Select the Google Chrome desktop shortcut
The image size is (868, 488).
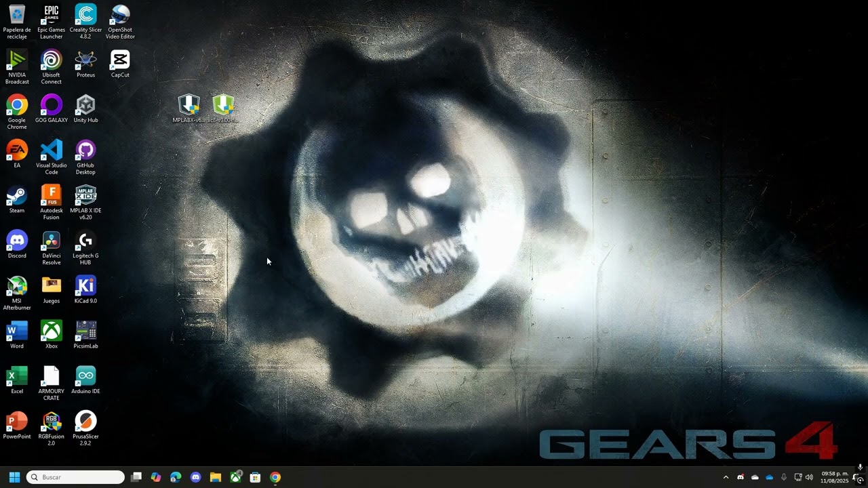pyautogui.click(x=17, y=112)
